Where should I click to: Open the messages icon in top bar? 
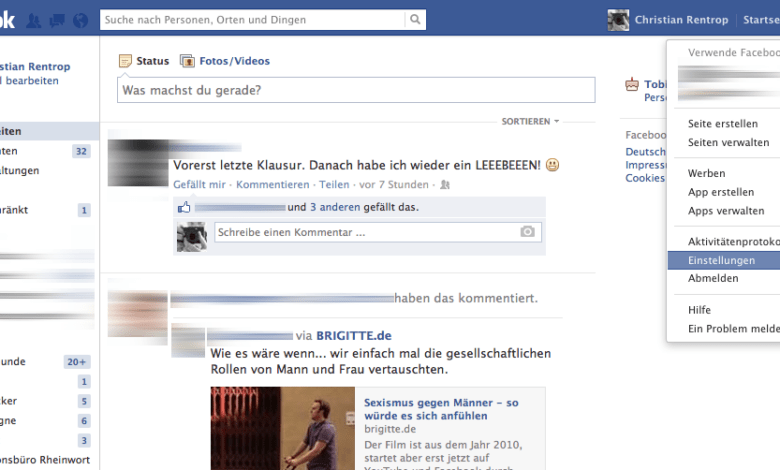click(x=58, y=20)
